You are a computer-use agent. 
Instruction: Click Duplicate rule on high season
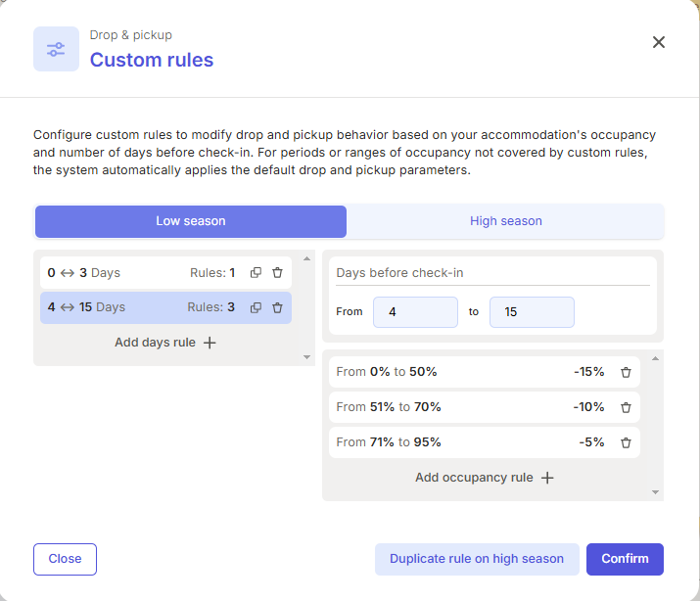coord(477,559)
